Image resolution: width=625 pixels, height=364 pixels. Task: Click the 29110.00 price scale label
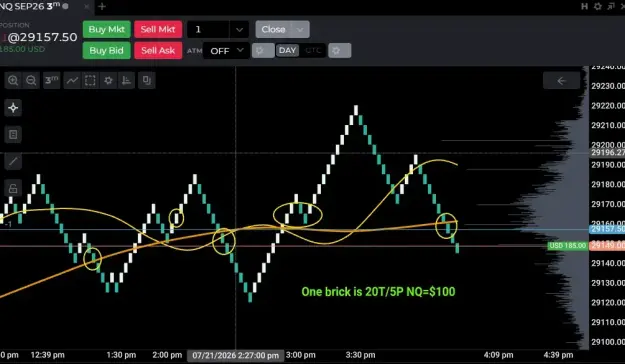pyautogui.click(x=608, y=322)
